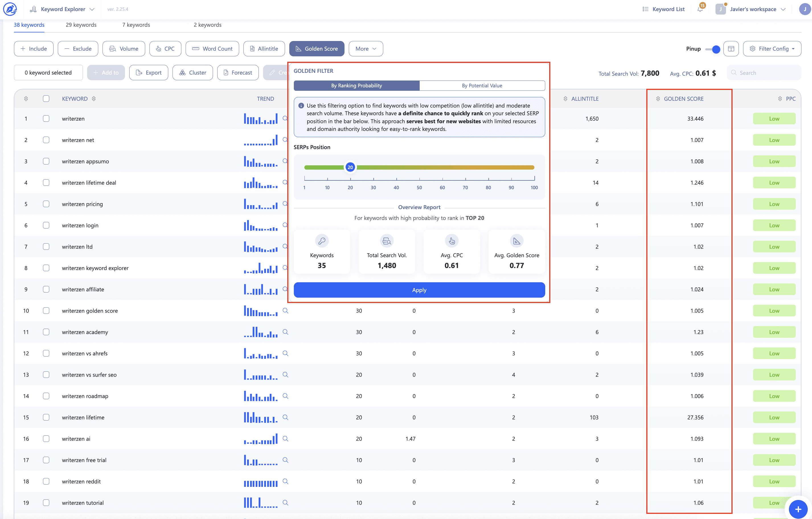This screenshot has height=519, width=812.
Task: Open the Filter Config dropdown
Action: point(772,49)
